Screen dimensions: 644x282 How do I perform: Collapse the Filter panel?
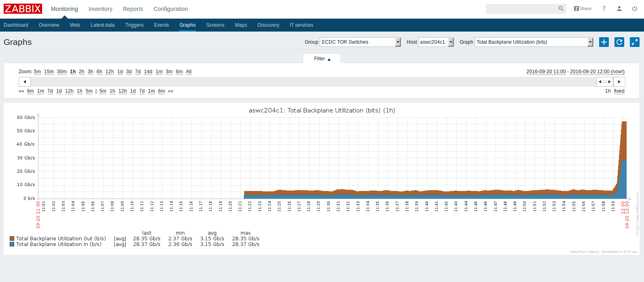pyautogui.click(x=322, y=59)
